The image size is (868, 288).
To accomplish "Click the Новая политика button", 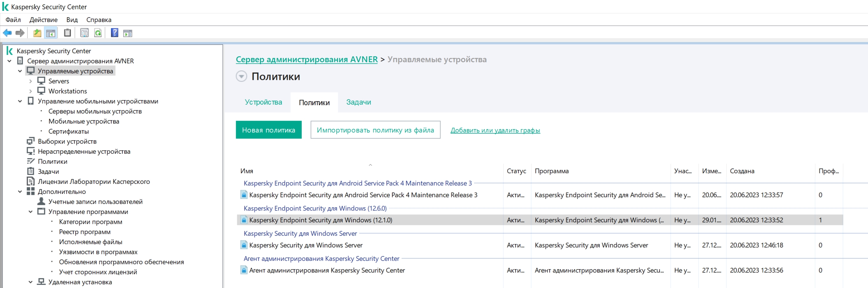I will (268, 130).
